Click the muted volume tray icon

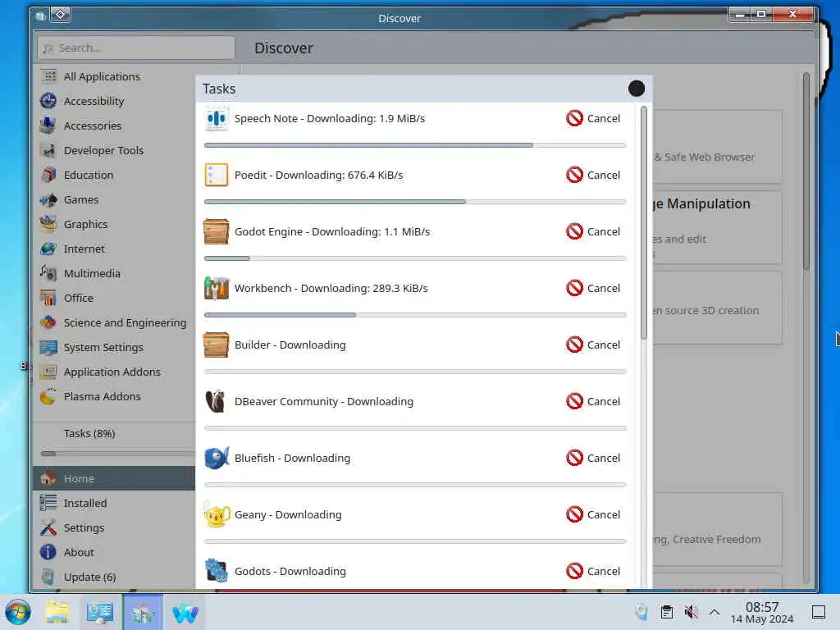click(691, 612)
